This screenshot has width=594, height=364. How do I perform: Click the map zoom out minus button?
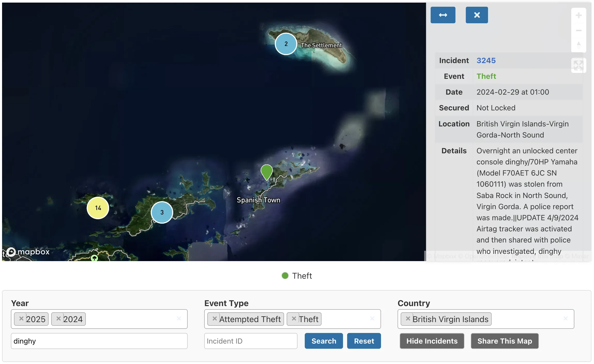pos(578,31)
